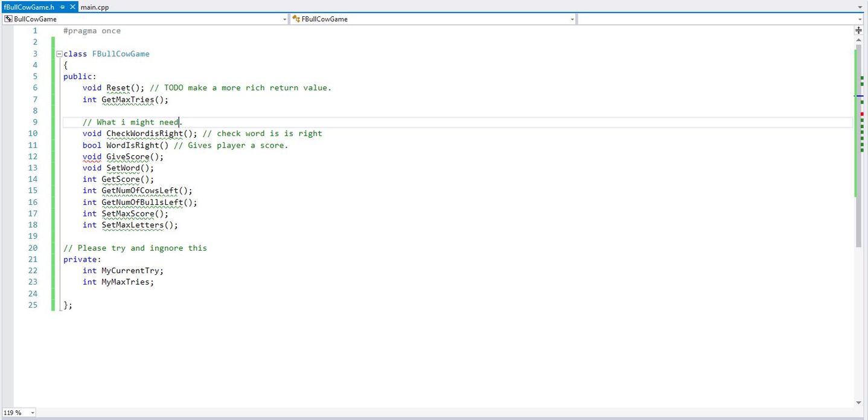Click the 'private:' keyword

(x=83, y=260)
